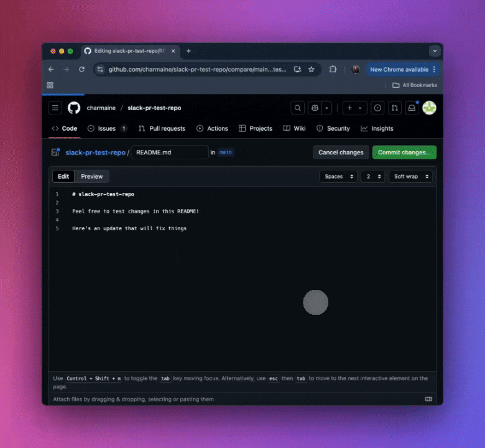This screenshot has width=485, height=448.
Task: Open GitHub homepage via Octocat logo
Action: pos(74,108)
